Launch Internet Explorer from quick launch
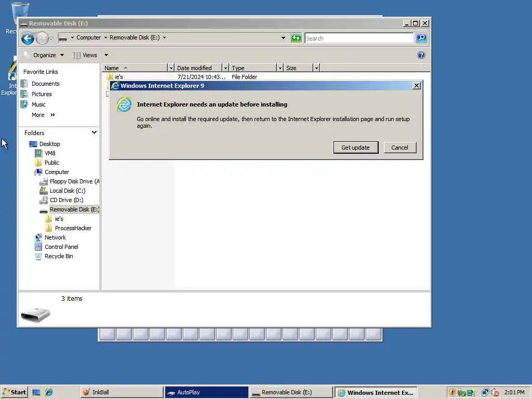The height and width of the screenshot is (399, 532). point(49,393)
